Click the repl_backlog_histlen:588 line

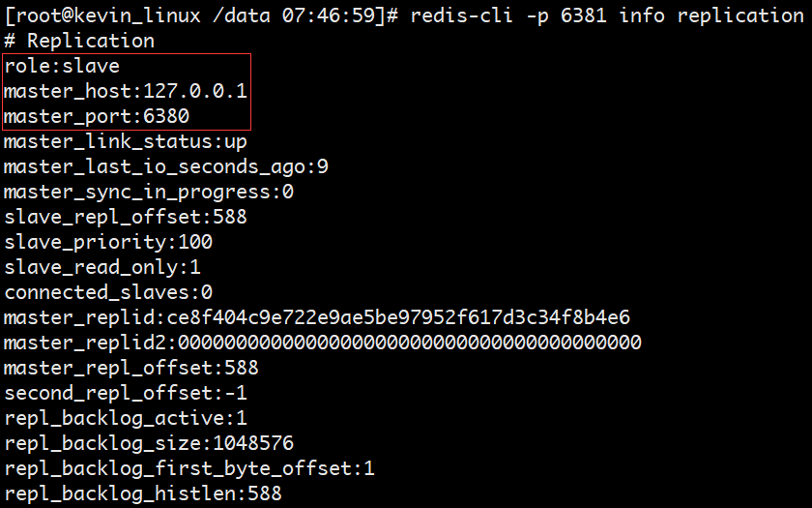pyautogui.click(x=143, y=493)
